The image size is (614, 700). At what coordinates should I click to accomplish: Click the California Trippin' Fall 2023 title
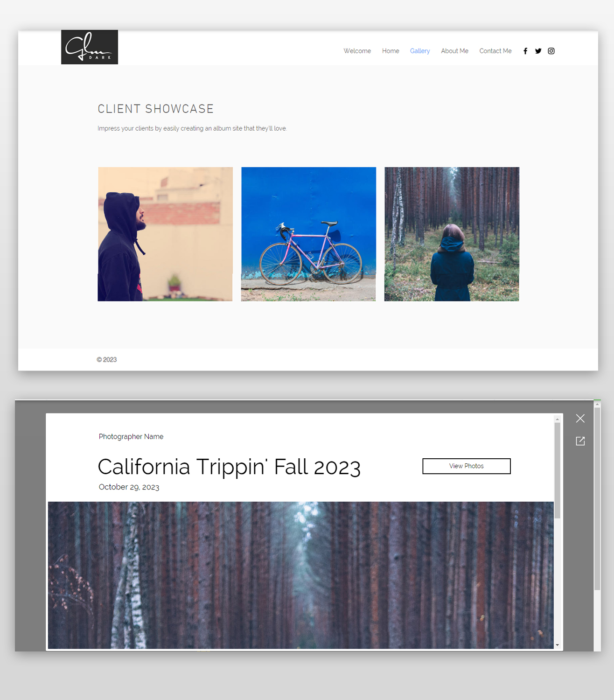pyautogui.click(x=229, y=467)
